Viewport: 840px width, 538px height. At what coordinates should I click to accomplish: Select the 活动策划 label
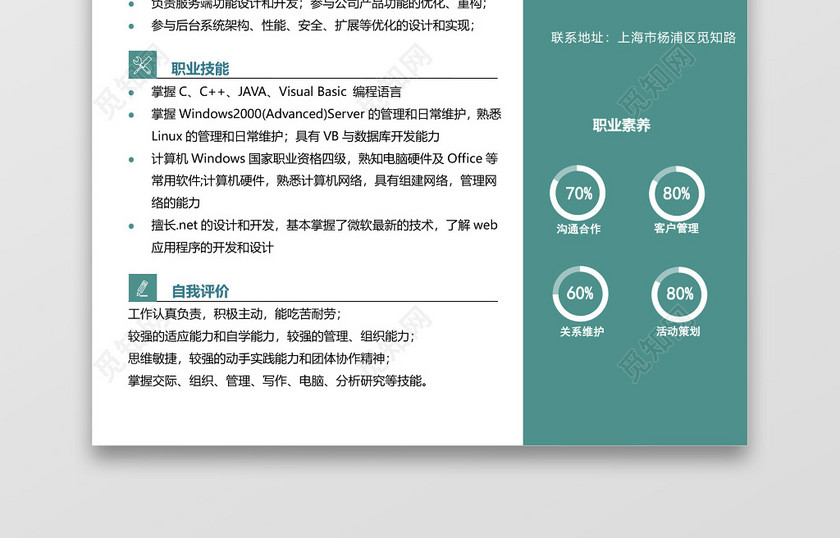point(678,331)
